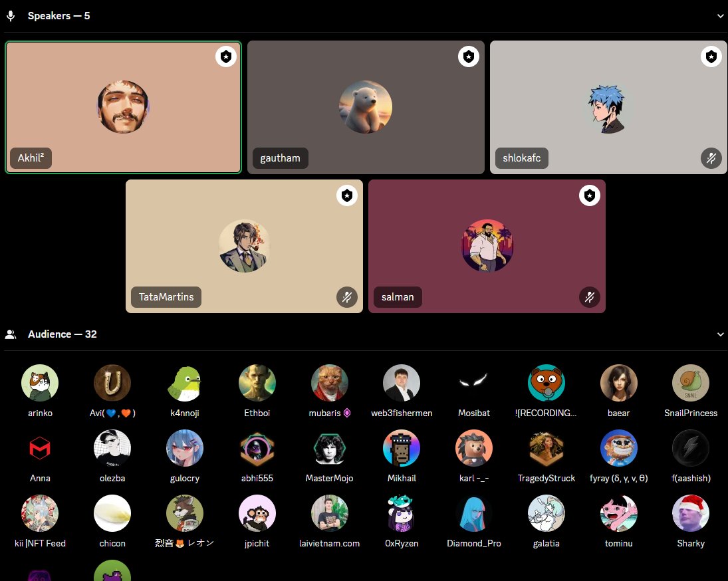Click MasterMojo's avatar in the audience
The image size is (728, 581).
[329, 447]
